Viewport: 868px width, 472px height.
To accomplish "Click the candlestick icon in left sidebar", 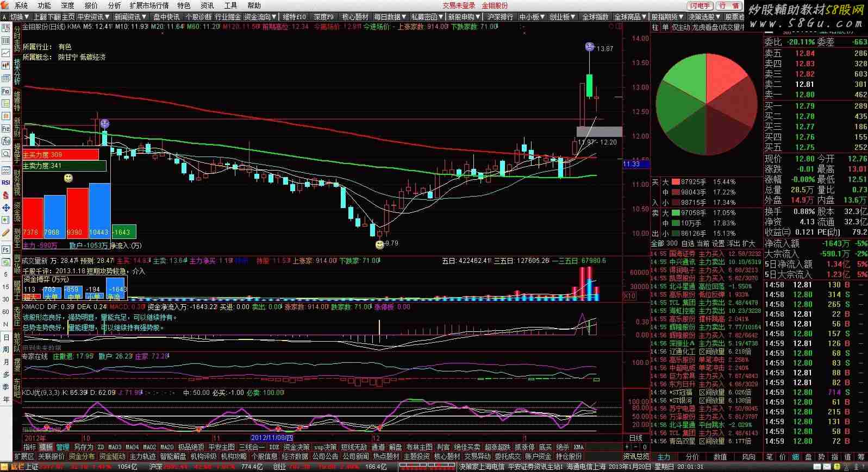I will point(6,65).
